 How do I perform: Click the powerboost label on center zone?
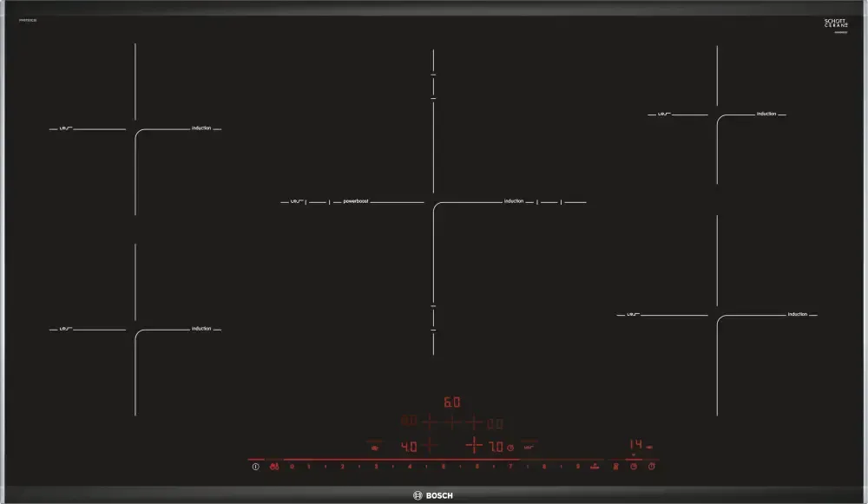click(356, 201)
